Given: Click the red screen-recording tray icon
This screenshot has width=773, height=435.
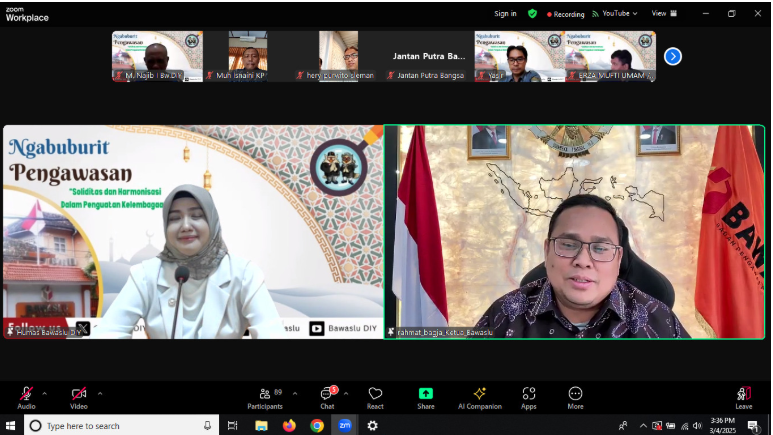Looking at the screenshot, I should [657, 426].
